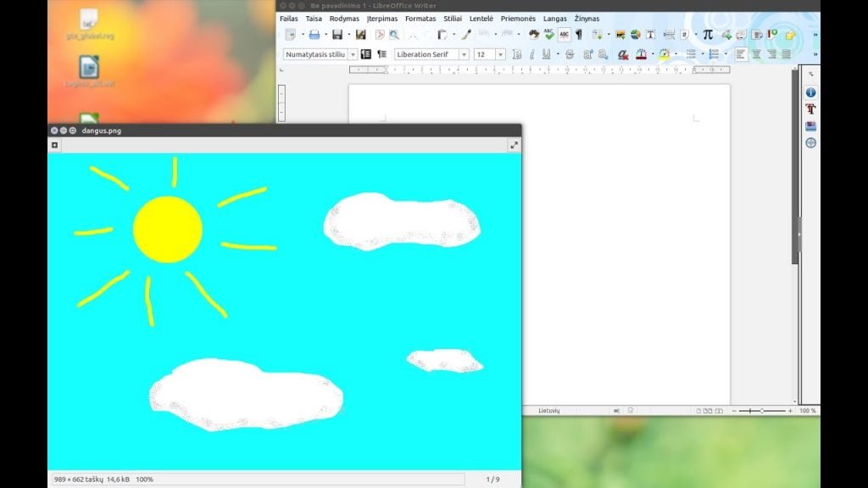Open the Įterpimas menu
Viewport: 868px width, 488px height.
coord(382,19)
